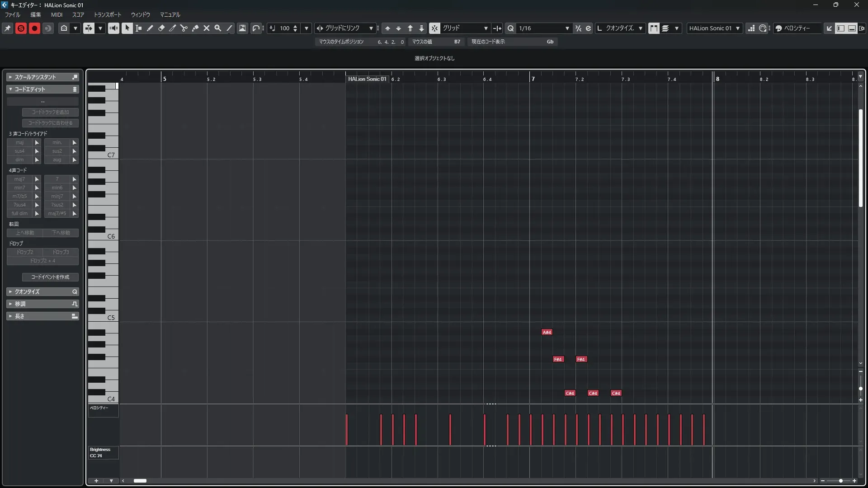Select the Glue tool
868x488 pixels.
coord(195,28)
